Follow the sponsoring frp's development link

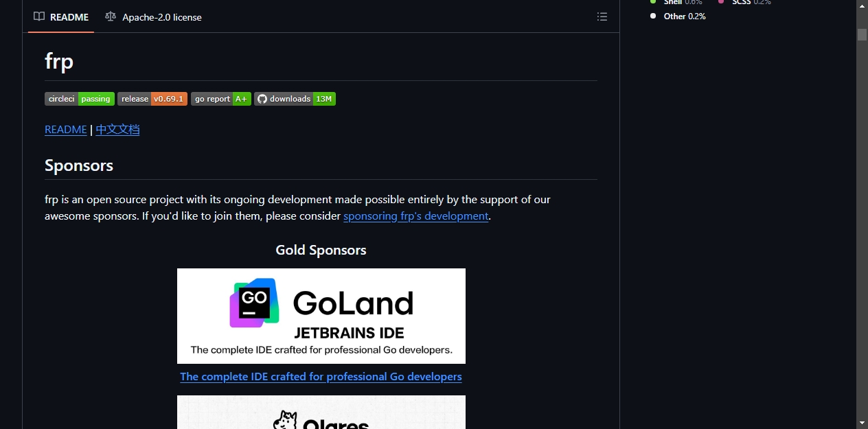(415, 216)
